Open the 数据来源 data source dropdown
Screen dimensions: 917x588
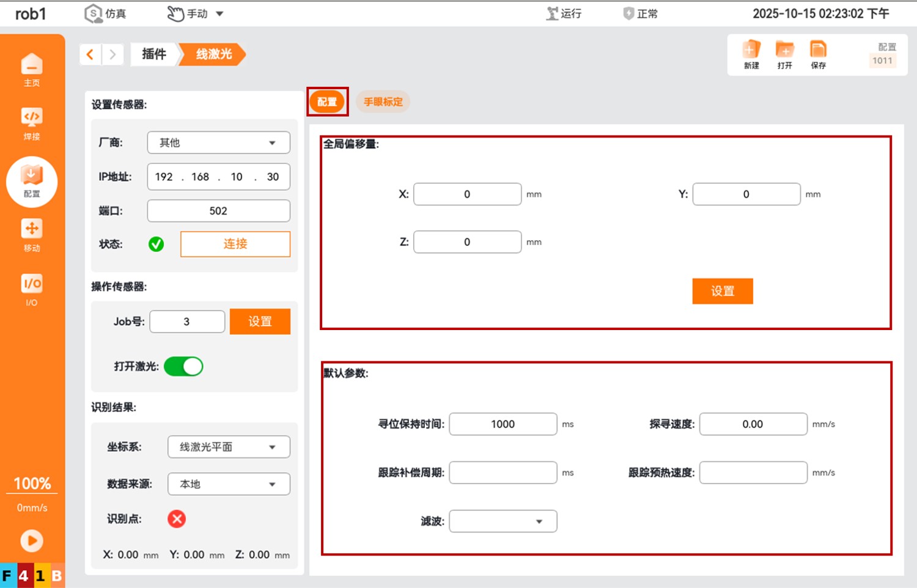click(x=229, y=485)
